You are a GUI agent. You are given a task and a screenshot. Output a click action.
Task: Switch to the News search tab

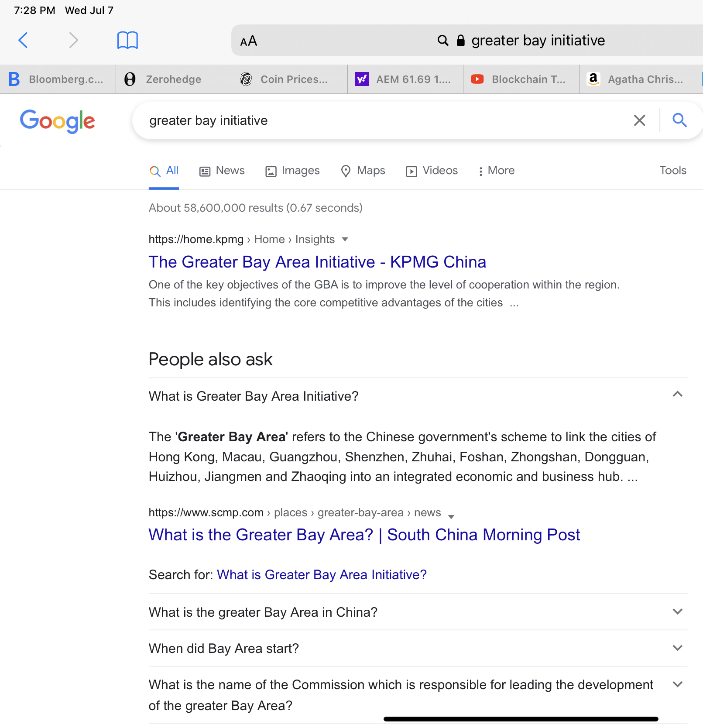pos(222,171)
